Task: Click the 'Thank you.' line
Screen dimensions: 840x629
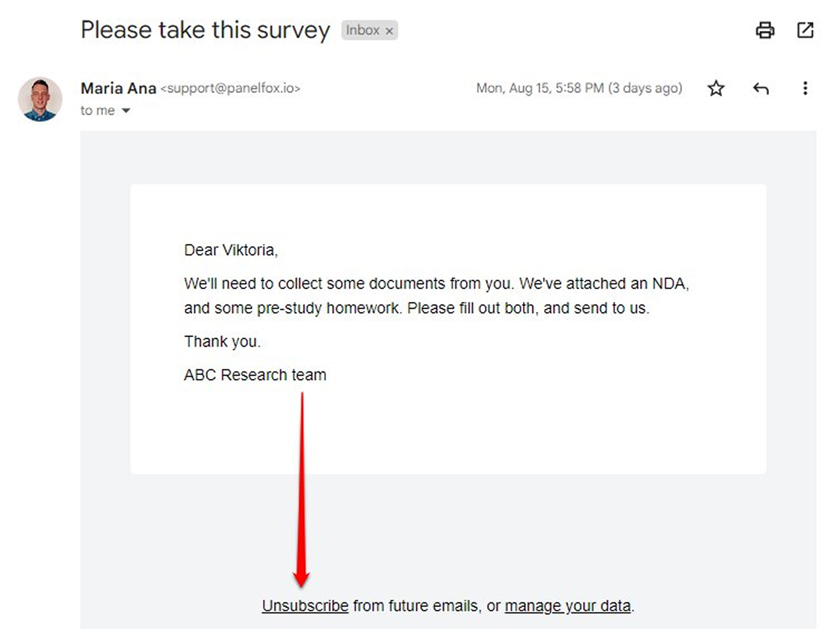Action: point(222,342)
